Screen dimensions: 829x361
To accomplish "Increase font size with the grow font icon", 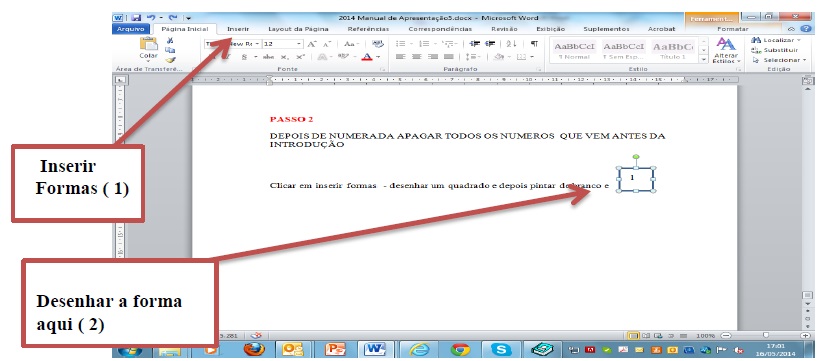I will pyautogui.click(x=312, y=44).
